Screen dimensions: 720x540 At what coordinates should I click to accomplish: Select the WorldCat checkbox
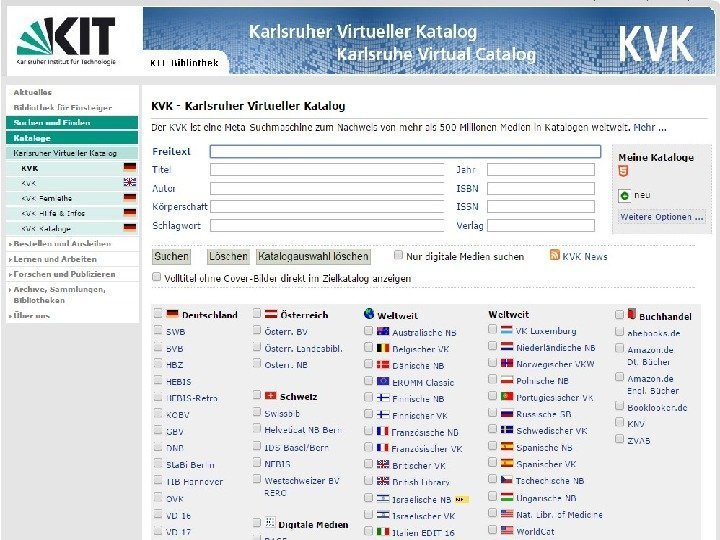click(x=492, y=529)
